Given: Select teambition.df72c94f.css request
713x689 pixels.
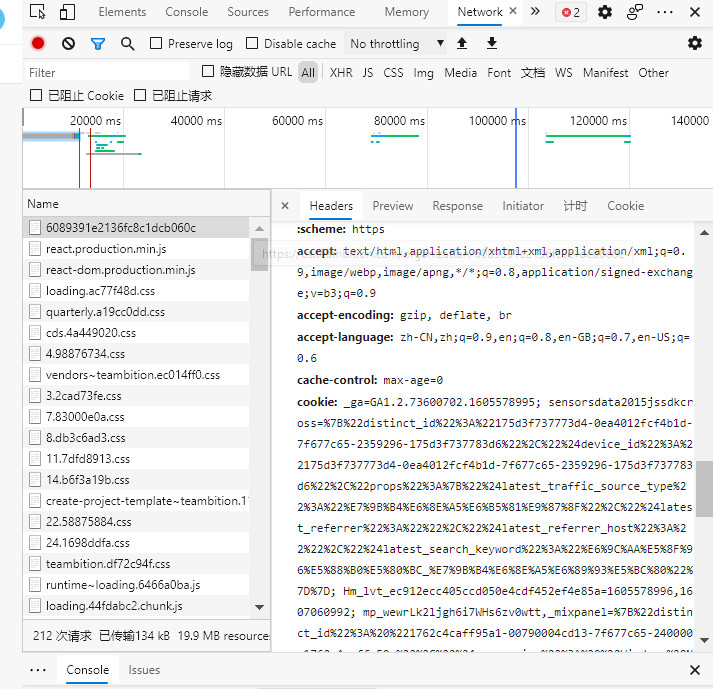Looking at the screenshot, I should [x=136, y=563].
